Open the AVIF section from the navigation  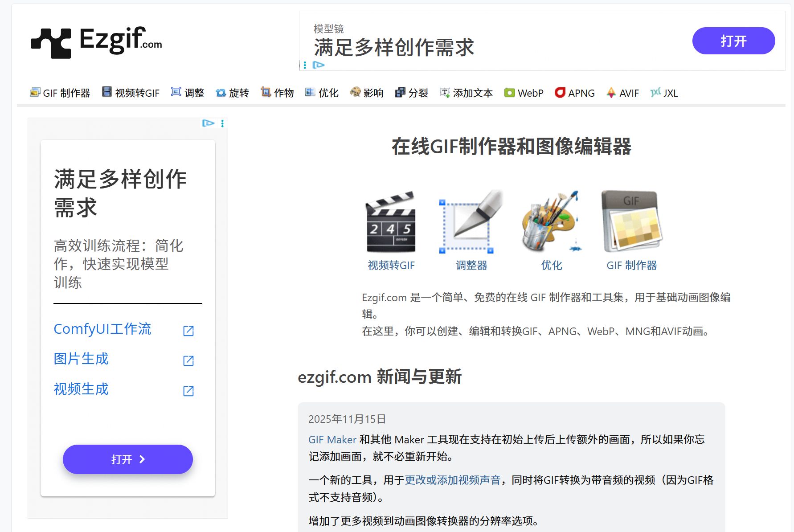click(x=622, y=93)
